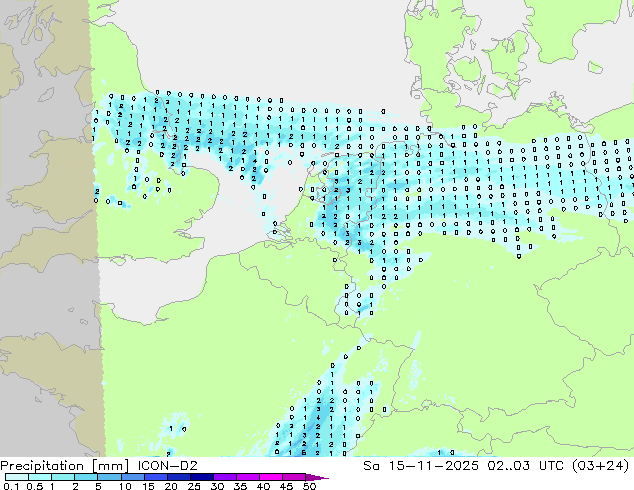Click the 35–40 mm legend swatch
Screen dimensions: 634x490
coord(247,477)
